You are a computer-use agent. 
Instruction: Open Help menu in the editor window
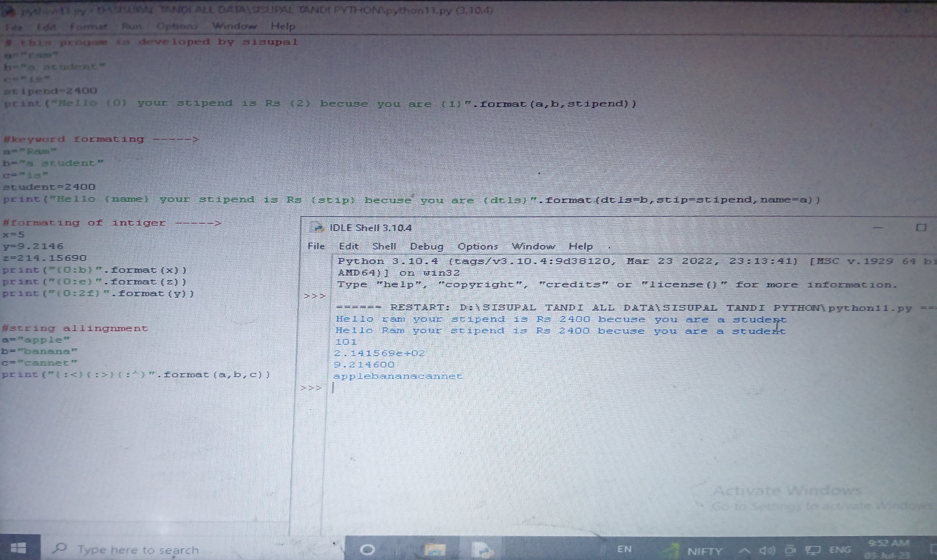(x=283, y=26)
